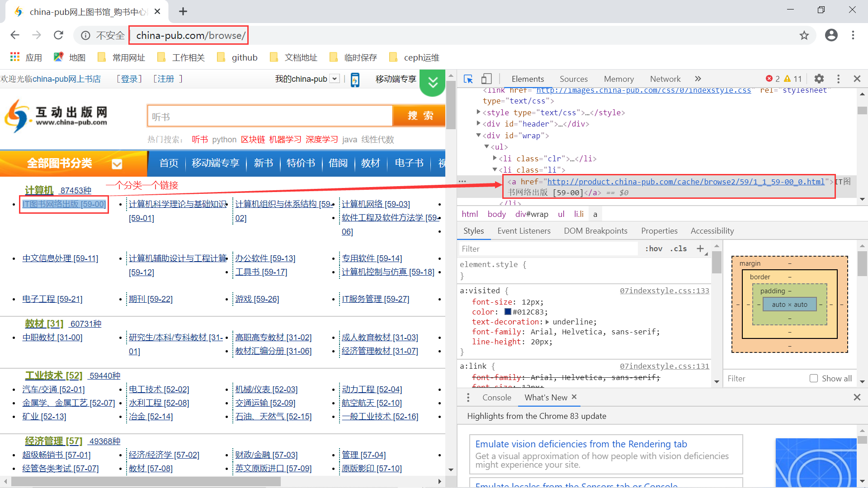Open the Event Listeners tab
The image size is (868, 488).
[524, 231]
